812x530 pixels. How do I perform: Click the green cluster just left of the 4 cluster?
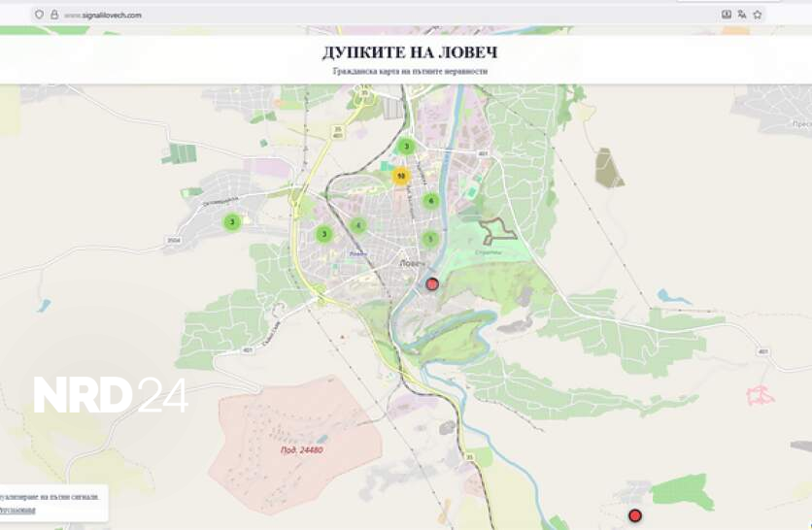pos(323,234)
